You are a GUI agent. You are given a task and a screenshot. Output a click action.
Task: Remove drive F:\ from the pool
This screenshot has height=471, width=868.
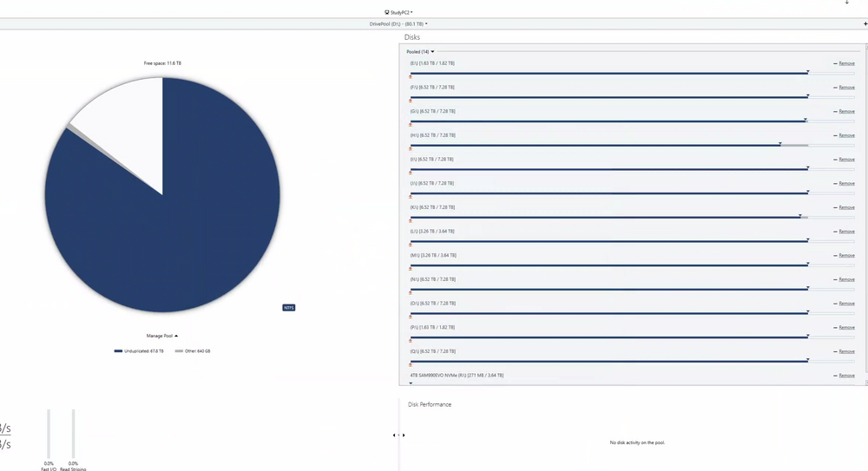point(845,88)
